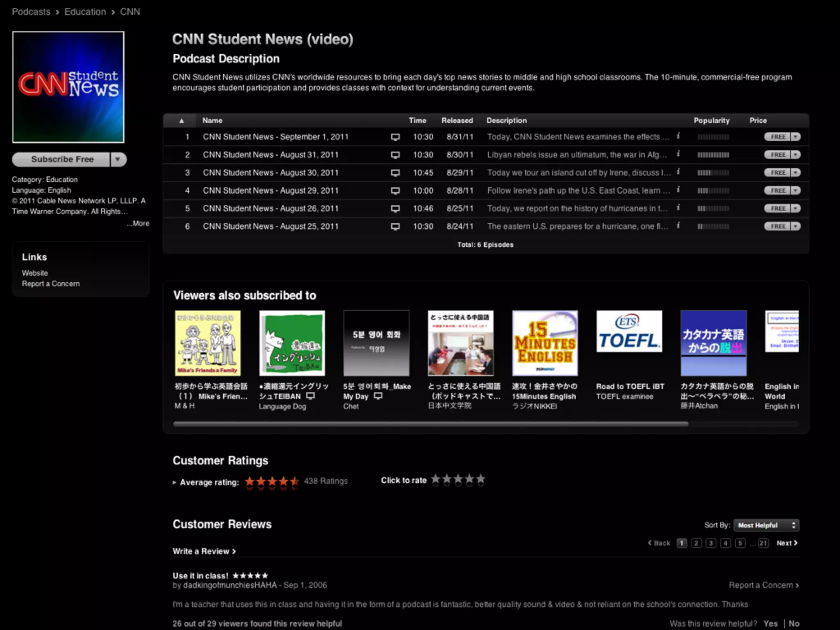The image size is (840, 630).
Task: Open the Subscribe Free dropdown arrow
Action: 118,159
